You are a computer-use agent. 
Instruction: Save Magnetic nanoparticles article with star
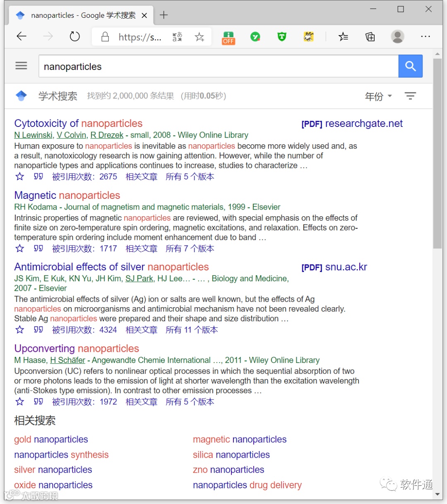pyautogui.click(x=19, y=248)
